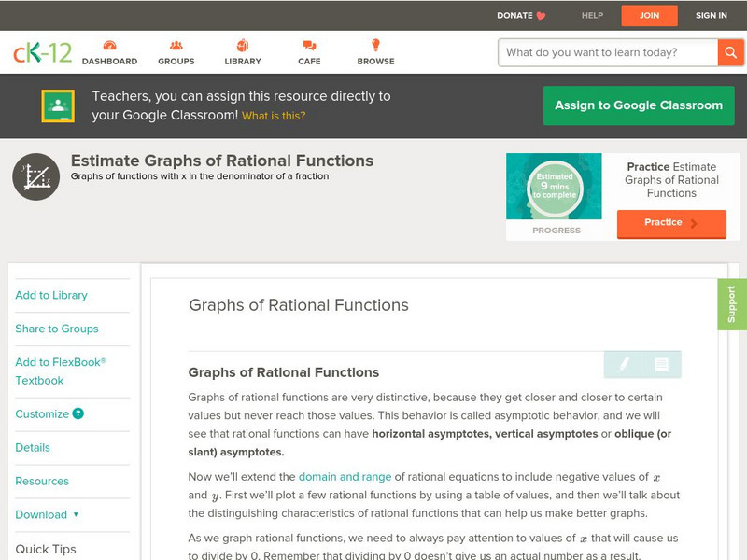Click the CK-12 logo

(42, 52)
